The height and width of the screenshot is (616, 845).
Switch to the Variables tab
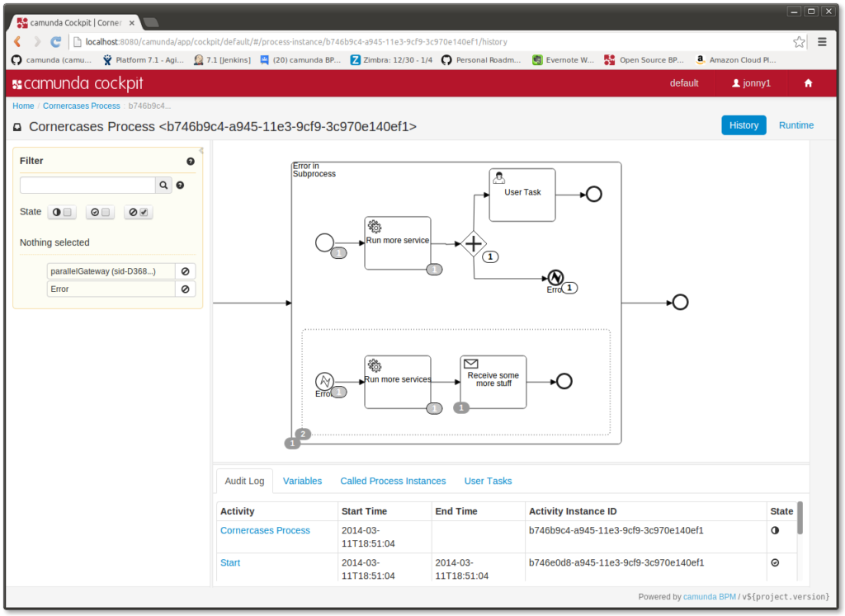302,481
